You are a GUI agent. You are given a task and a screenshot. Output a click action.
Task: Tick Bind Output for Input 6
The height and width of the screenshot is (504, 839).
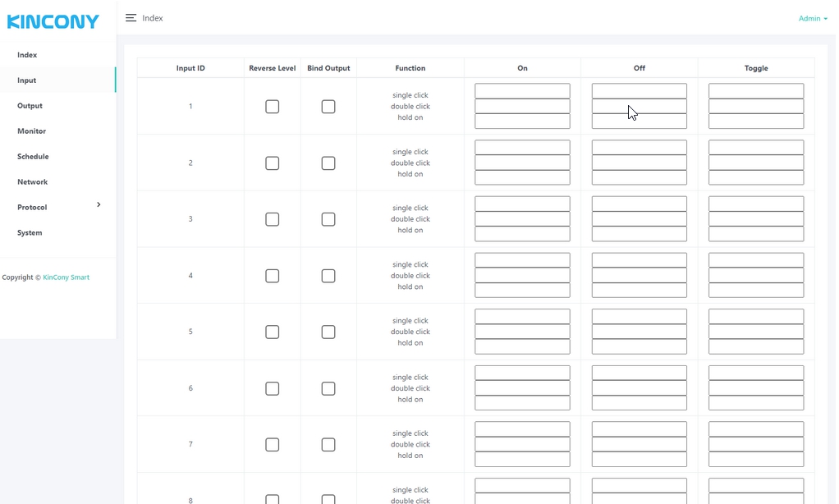[x=328, y=388]
